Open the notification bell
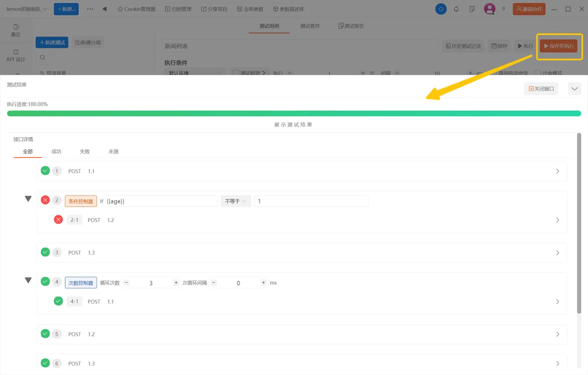The height and width of the screenshot is (375, 588). click(456, 9)
